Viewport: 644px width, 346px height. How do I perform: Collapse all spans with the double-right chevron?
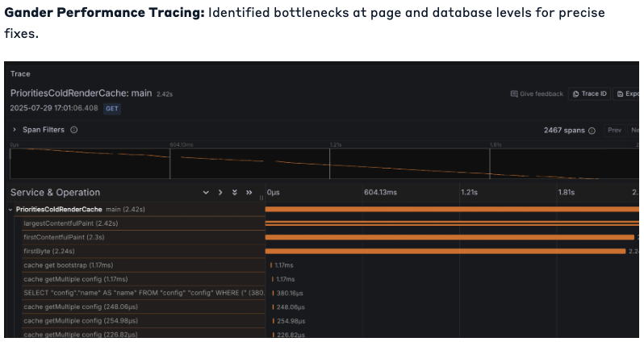point(249,193)
